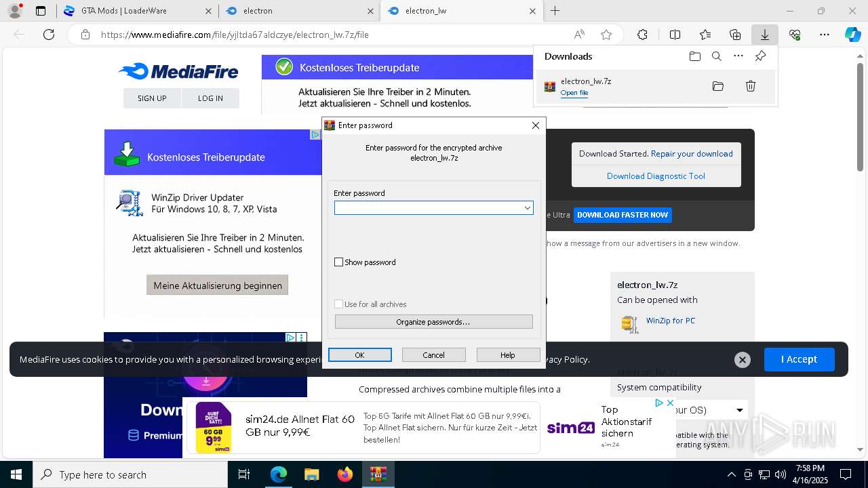Enable the Show password checkbox

[338, 262]
